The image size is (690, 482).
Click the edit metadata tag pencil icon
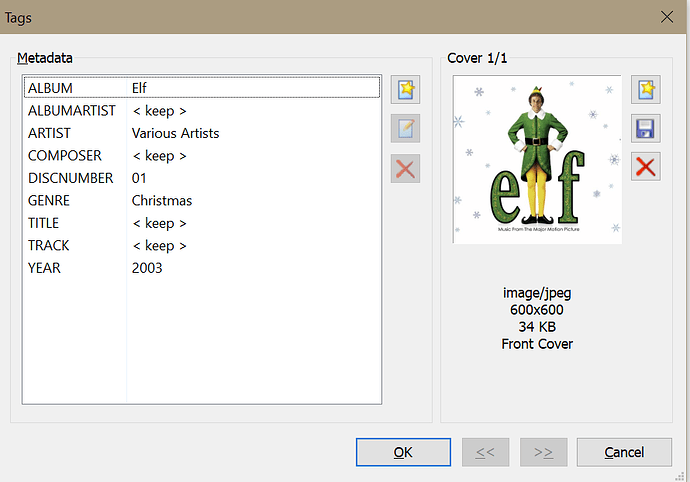[x=405, y=128]
